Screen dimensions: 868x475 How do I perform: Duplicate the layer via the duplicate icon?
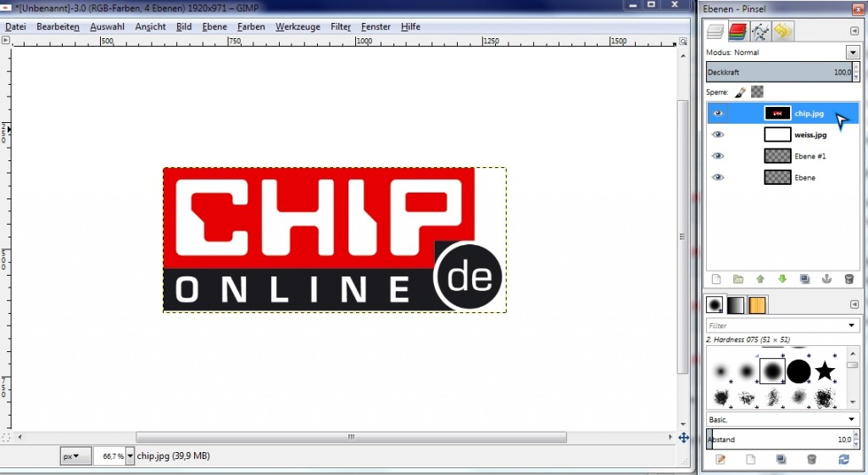[804, 278]
